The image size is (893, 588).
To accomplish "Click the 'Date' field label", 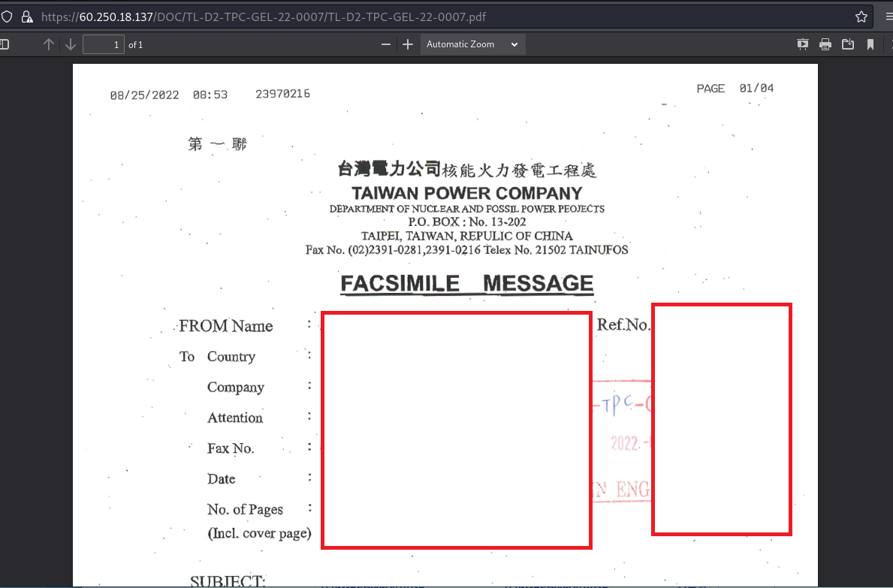I will (222, 479).
